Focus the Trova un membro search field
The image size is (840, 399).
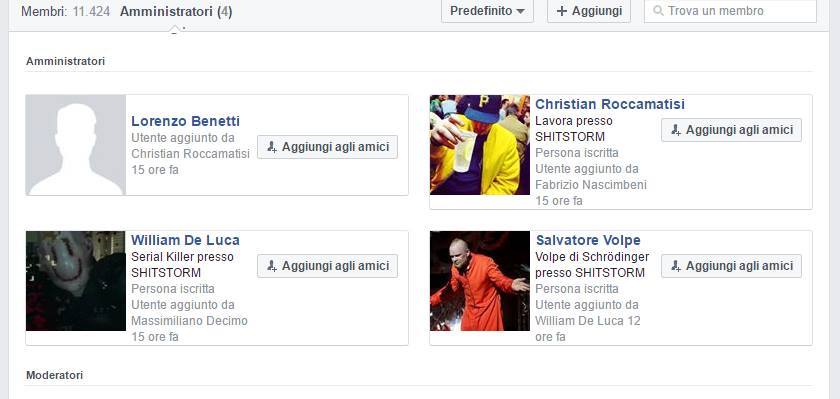point(730,11)
